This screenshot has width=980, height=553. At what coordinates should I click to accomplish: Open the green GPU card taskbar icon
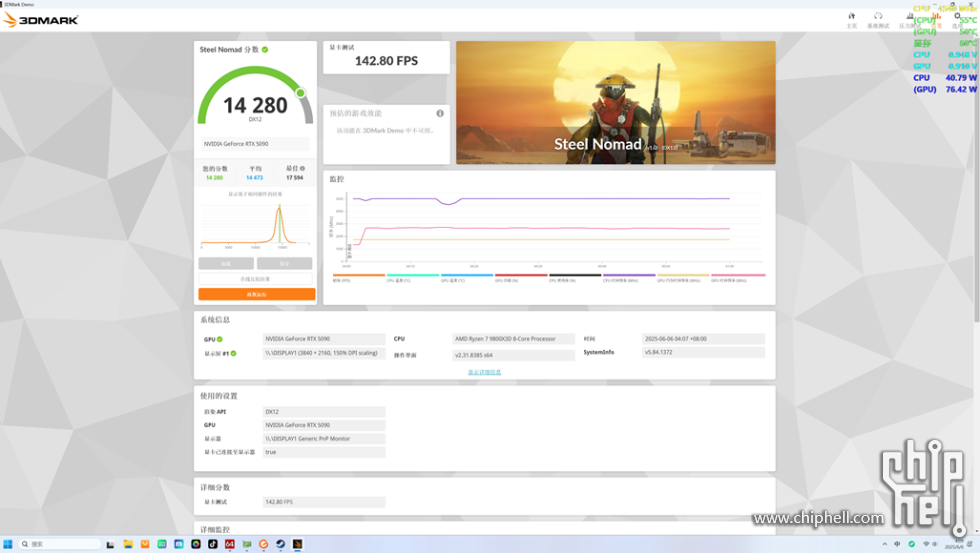(247, 544)
